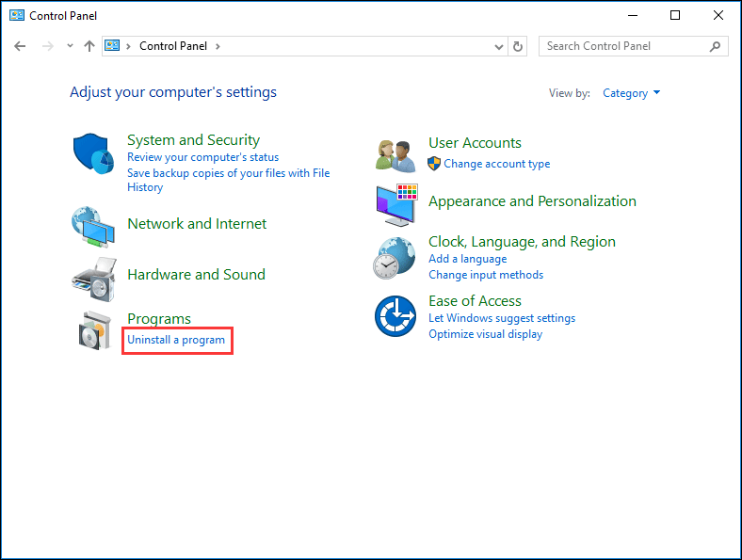The image size is (742, 560).
Task: Click Uninstall a program link
Action: click(x=176, y=340)
